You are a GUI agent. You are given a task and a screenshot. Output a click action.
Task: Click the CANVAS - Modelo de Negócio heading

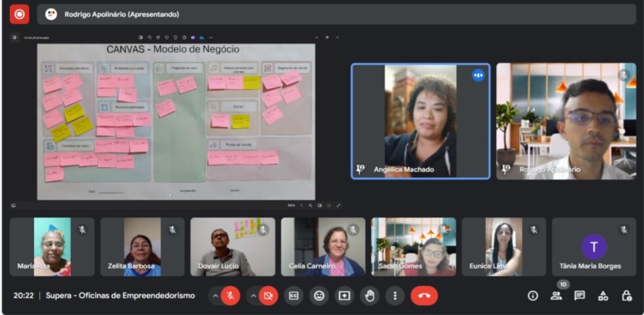point(173,49)
